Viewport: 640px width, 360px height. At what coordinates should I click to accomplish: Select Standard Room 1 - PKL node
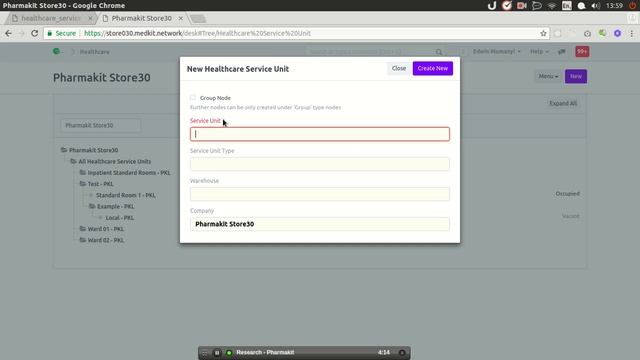point(126,195)
